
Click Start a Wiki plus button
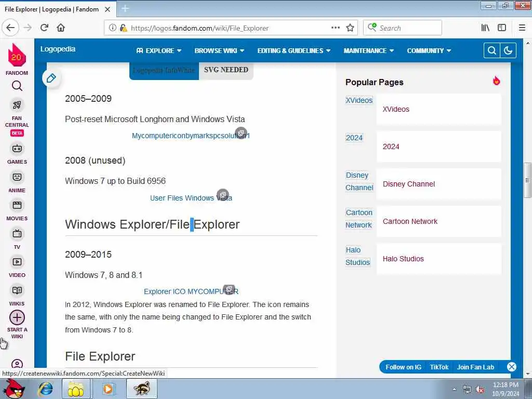[17, 317]
